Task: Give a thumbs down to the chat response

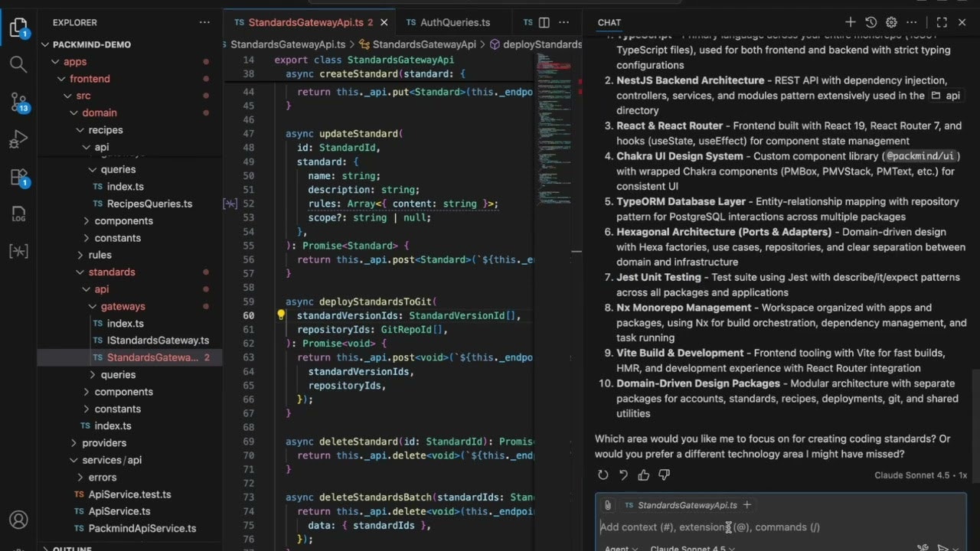Action: point(664,474)
